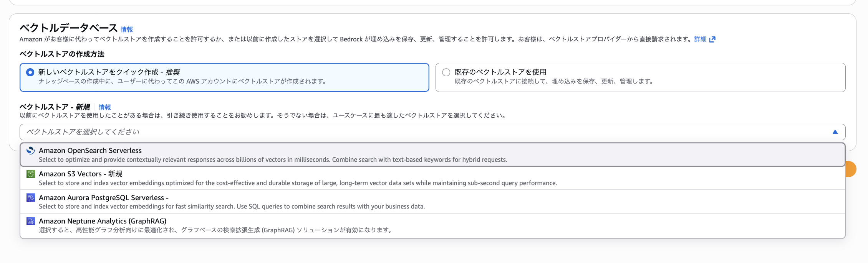Viewport: 868px width, 263px height.
Task: Click the Amazon Neptune Analytics icon
Action: coord(31,221)
